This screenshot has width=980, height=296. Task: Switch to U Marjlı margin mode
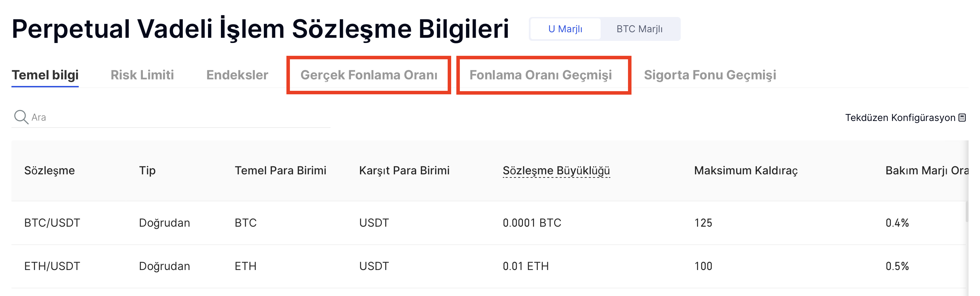[x=565, y=29]
